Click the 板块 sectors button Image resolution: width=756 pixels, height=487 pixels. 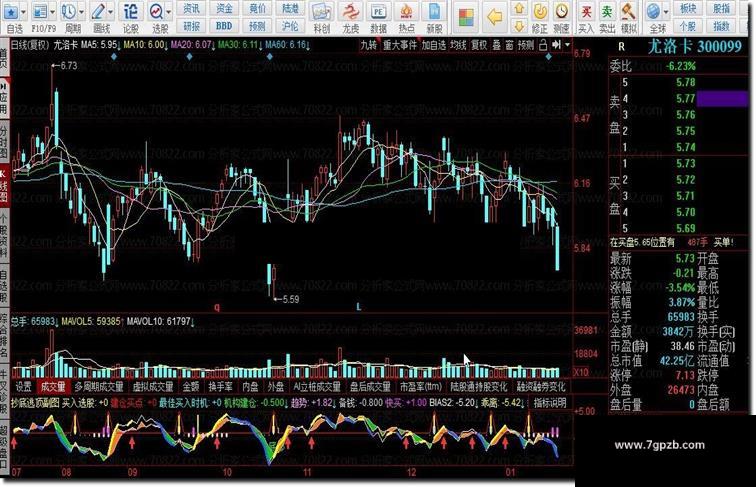(688, 9)
